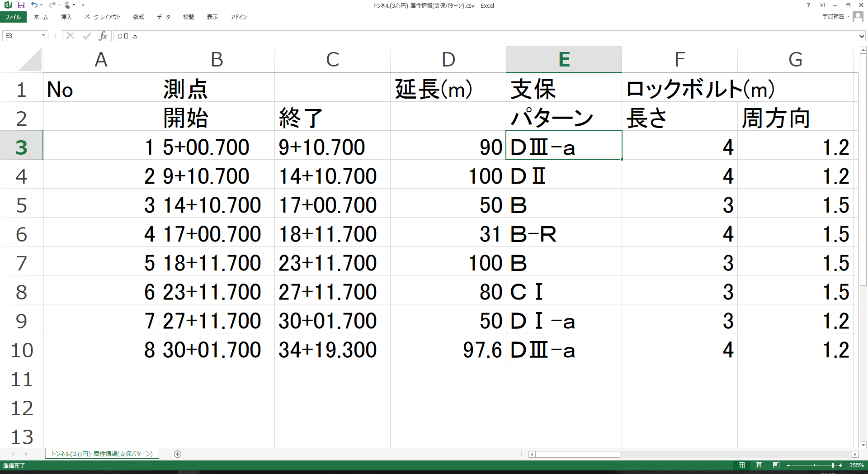Add a new sheet with the plus icon

tap(178, 454)
